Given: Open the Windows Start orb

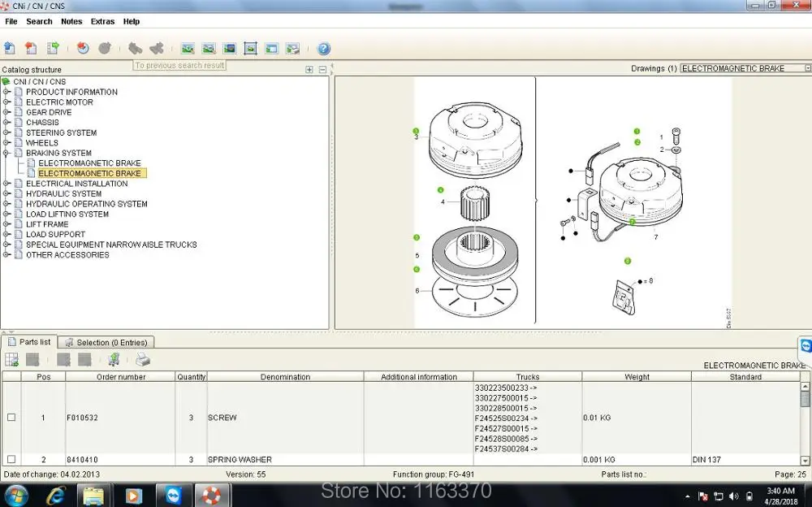Looking at the screenshot, I should coord(17,496).
